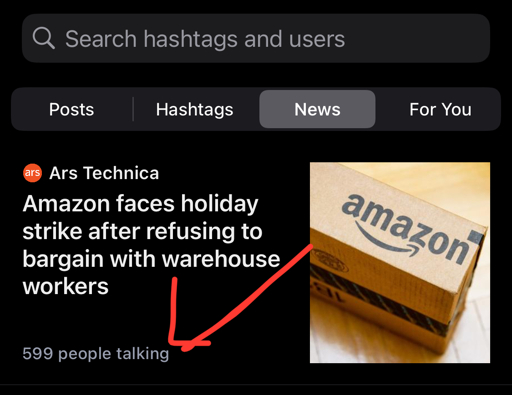The width and height of the screenshot is (512, 395).
Task: View the '599 people talking' count
Action: (96, 353)
